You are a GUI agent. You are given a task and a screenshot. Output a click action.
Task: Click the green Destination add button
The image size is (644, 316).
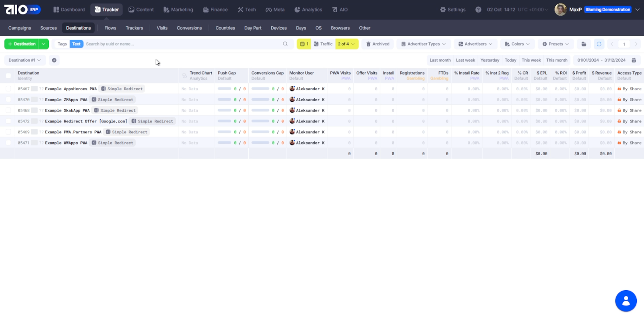[22, 44]
